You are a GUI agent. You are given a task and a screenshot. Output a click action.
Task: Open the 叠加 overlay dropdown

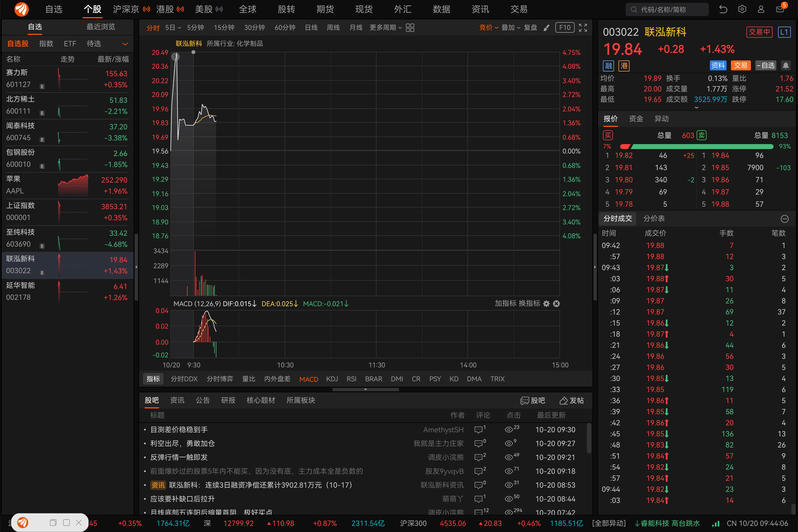point(511,28)
